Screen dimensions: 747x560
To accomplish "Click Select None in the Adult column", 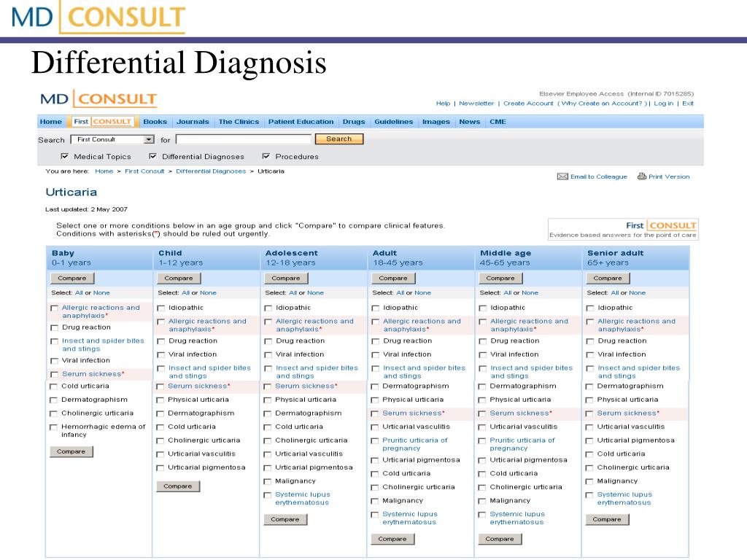I will tap(422, 293).
